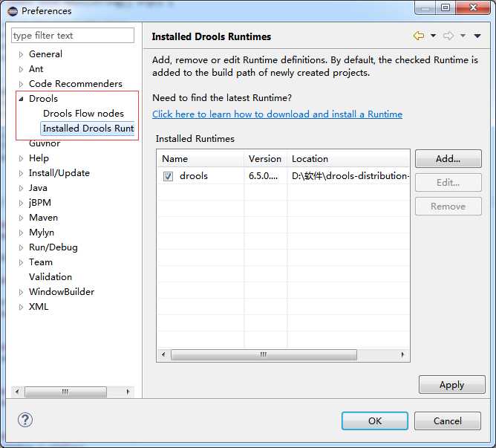This screenshot has width=496, height=448.
Task: Select Drools Flow nodes page
Action: click(83, 114)
